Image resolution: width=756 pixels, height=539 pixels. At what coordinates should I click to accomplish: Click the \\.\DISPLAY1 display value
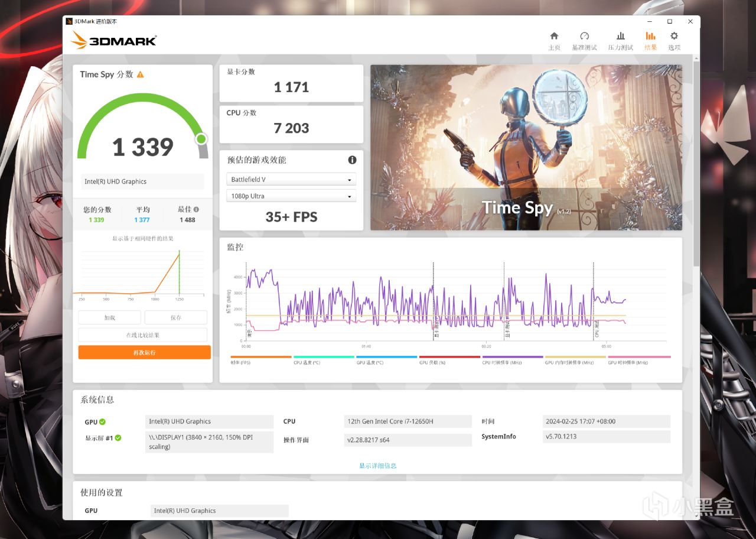click(x=208, y=443)
